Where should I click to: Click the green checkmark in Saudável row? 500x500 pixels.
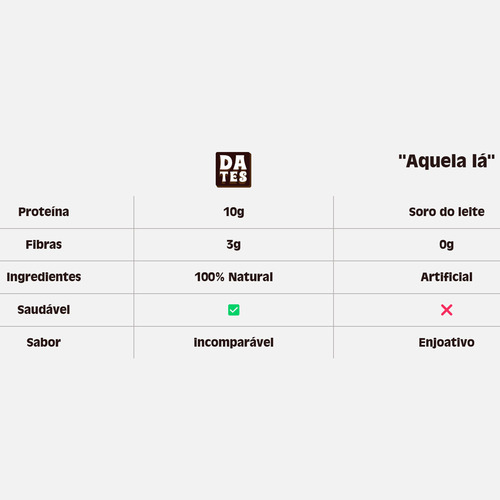pos(233,310)
